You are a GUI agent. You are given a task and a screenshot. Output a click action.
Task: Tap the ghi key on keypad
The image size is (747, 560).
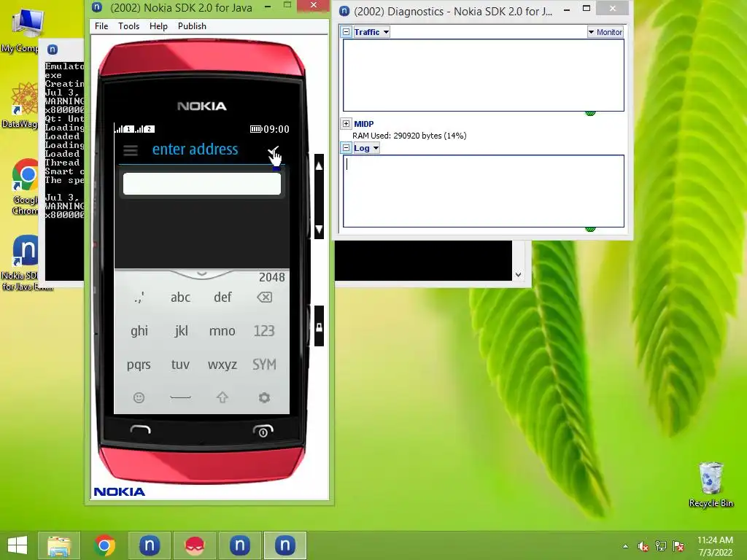point(139,331)
